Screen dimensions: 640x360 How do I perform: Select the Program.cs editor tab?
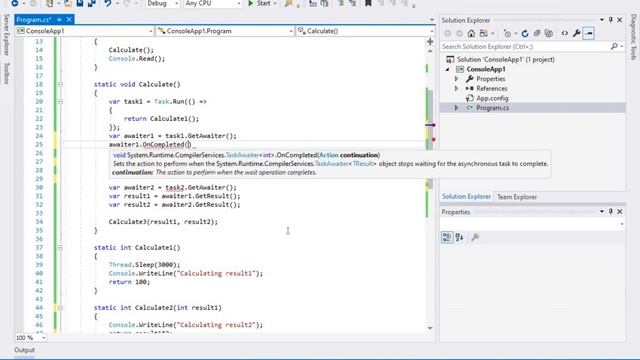coord(34,20)
